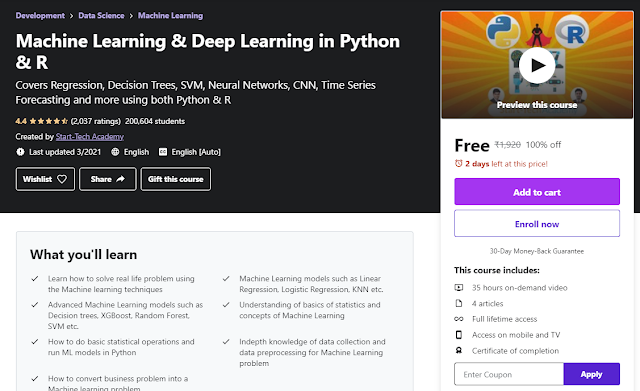Click the struck-through ₹1,920 price
The height and width of the screenshot is (391, 640).
[507, 144]
